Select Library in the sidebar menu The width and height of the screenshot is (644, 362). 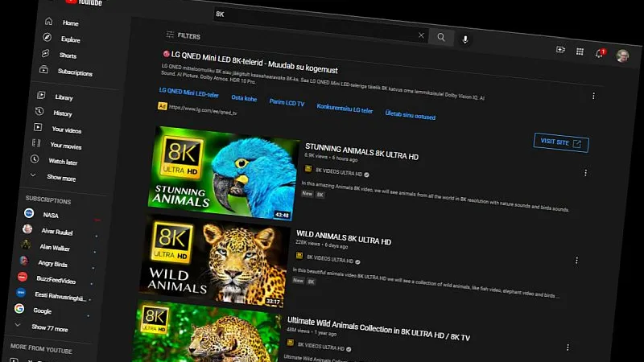(64, 97)
